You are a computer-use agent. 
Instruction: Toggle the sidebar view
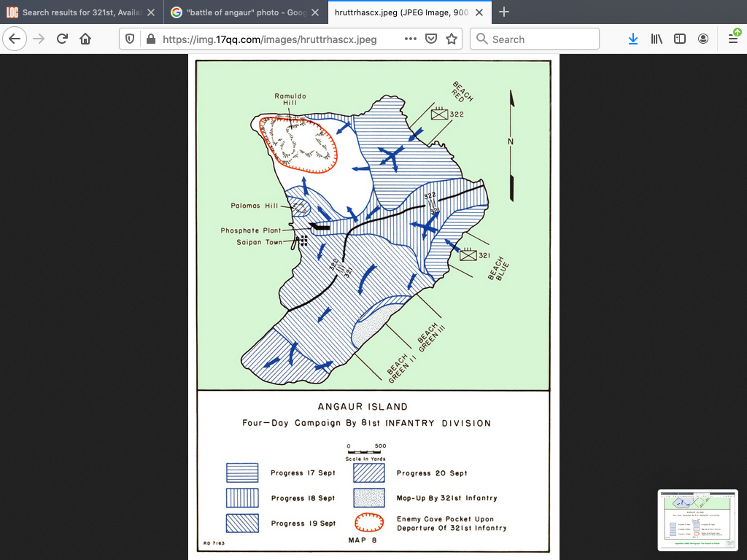coord(680,39)
